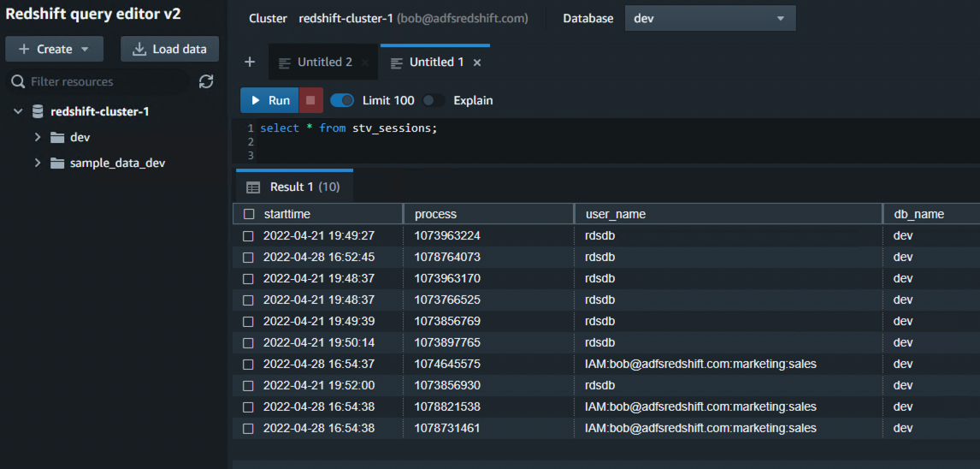
Task: Select the redshift-cluster-1 tree label
Action: pos(99,111)
